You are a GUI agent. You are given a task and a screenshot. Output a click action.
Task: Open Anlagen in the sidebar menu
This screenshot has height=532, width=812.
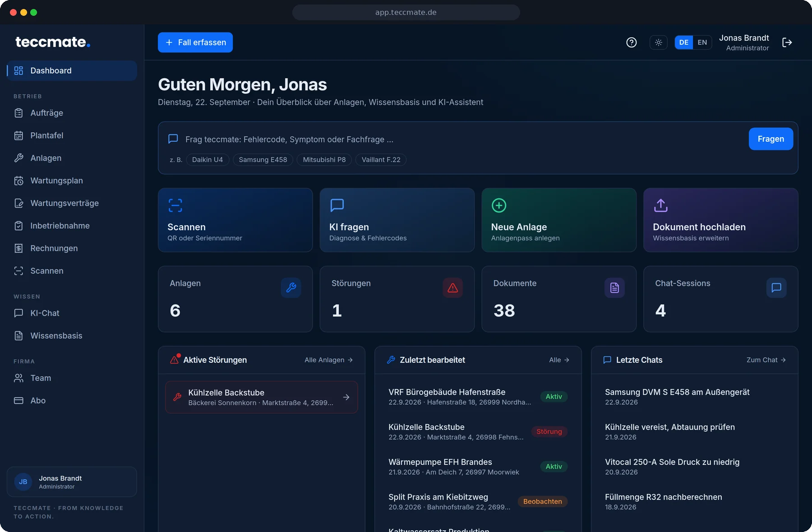point(72,158)
